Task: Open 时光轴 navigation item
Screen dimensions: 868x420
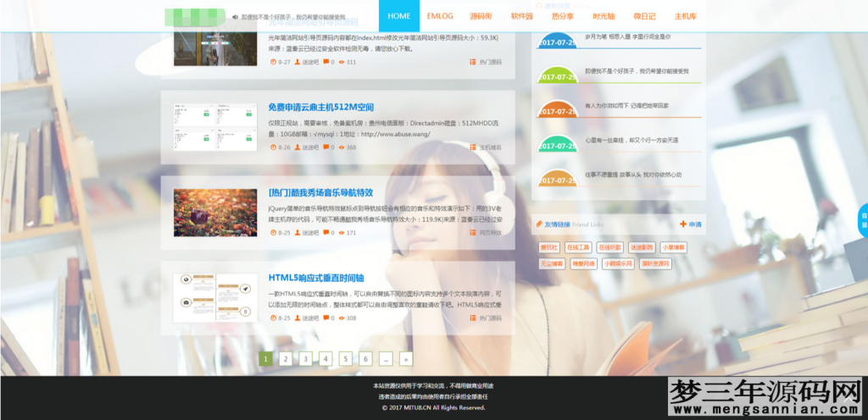Action: click(604, 16)
